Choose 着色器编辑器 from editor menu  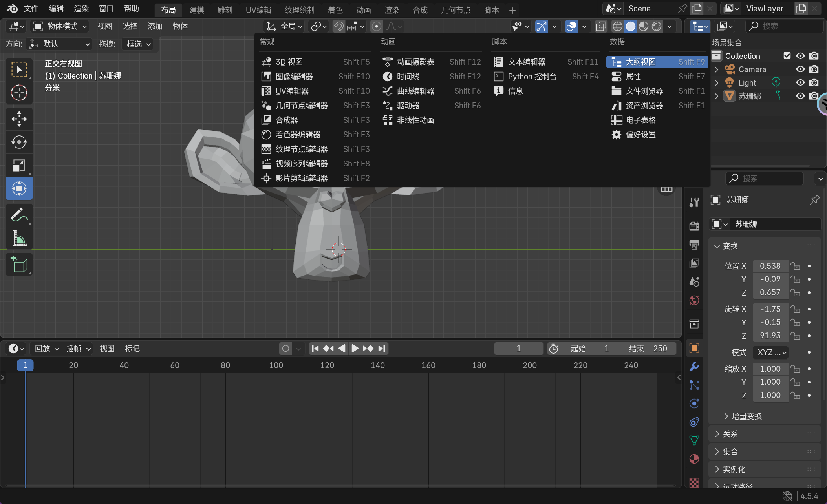tap(298, 135)
